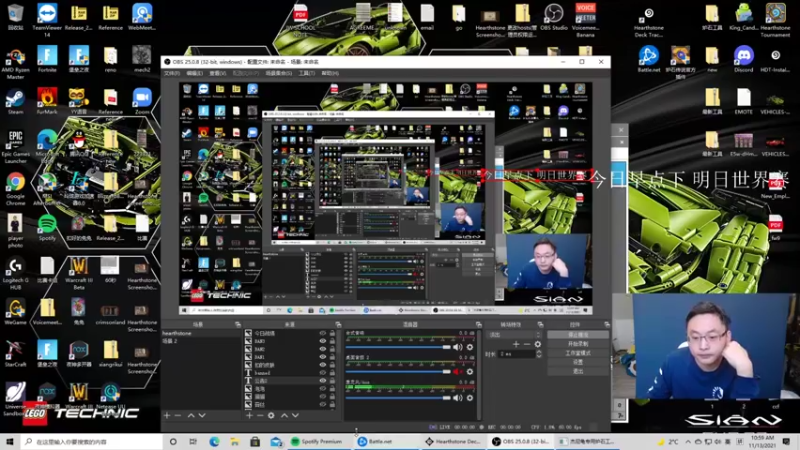Open the scene transition type dropdown
The image size is (800, 450).
tap(514, 335)
